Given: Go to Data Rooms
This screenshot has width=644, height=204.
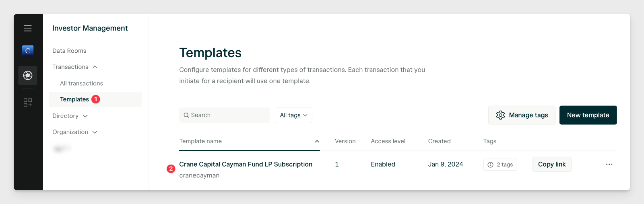Looking at the screenshot, I should click(69, 51).
